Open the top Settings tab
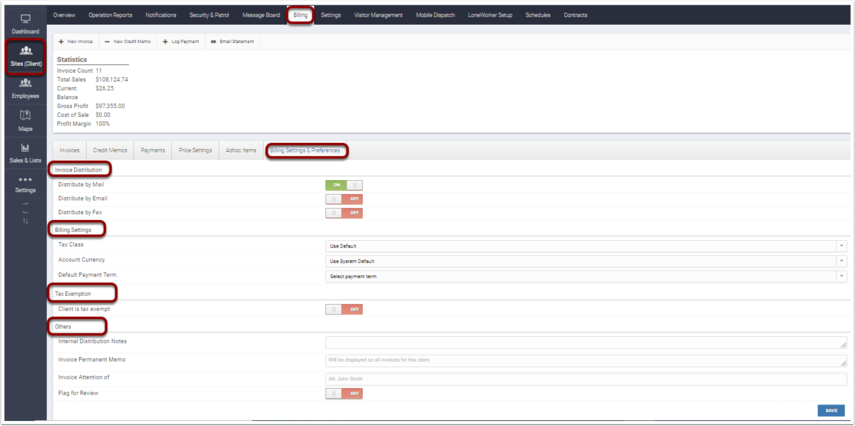The image size is (855, 426). pos(331,15)
